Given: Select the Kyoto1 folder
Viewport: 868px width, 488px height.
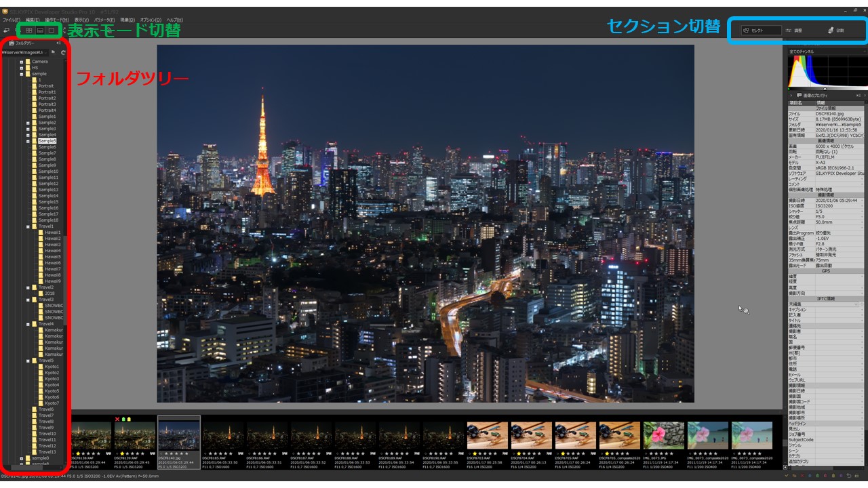Looking at the screenshot, I should click(52, 367).
